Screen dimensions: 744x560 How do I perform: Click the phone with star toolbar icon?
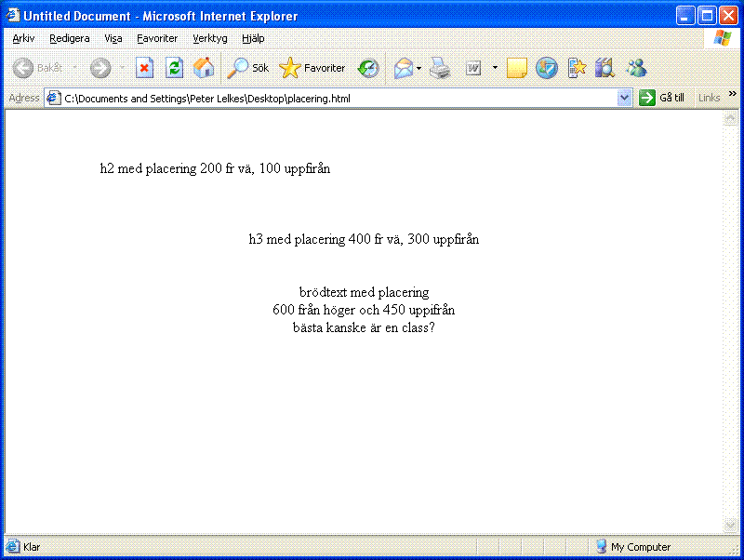[x=577, y=68]
